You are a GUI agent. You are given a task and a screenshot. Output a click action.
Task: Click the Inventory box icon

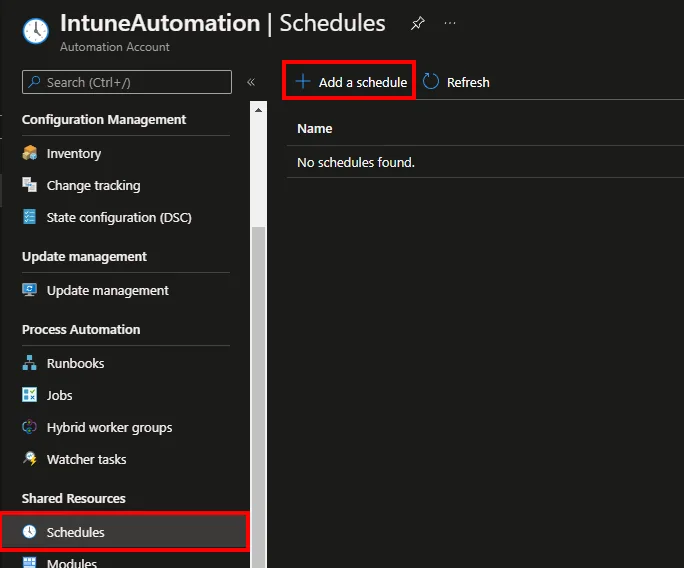pos(30,153)
